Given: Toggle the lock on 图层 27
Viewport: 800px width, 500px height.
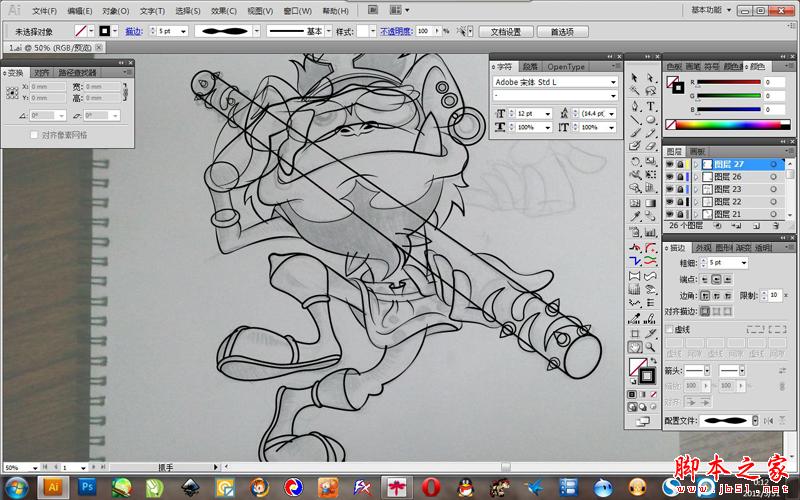Looking at the screenshot, I should 680,164.
